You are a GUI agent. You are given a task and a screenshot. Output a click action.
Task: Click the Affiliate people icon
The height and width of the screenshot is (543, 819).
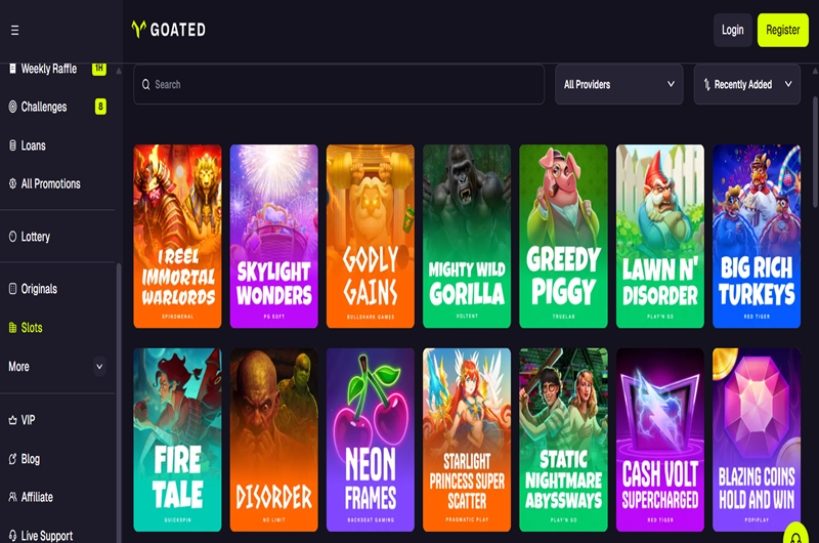click(x=13, y=497)
